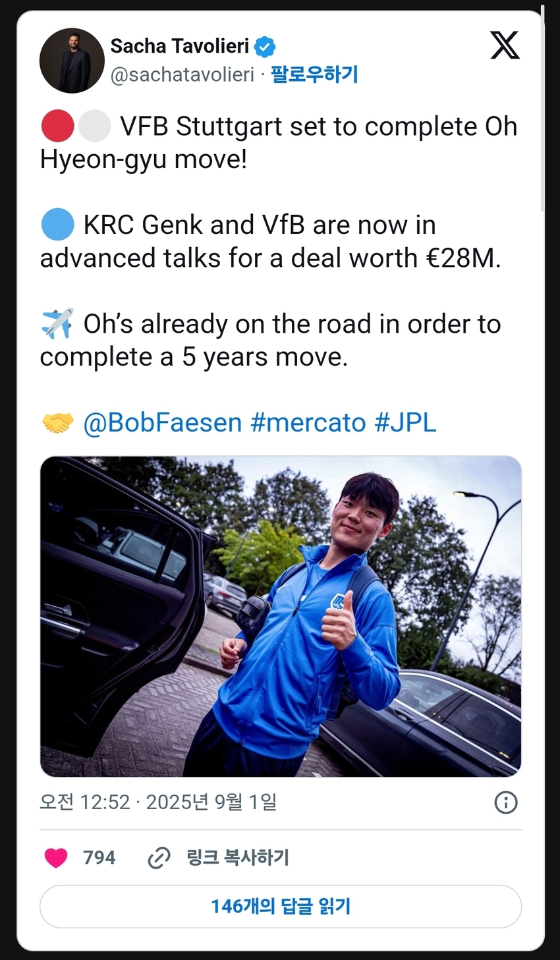
Task: Click the 링크 복사하기 label
Action: pos(238,857)
